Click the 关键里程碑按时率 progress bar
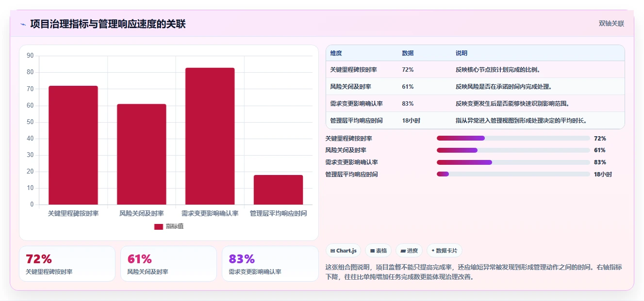 coord(513,138)
